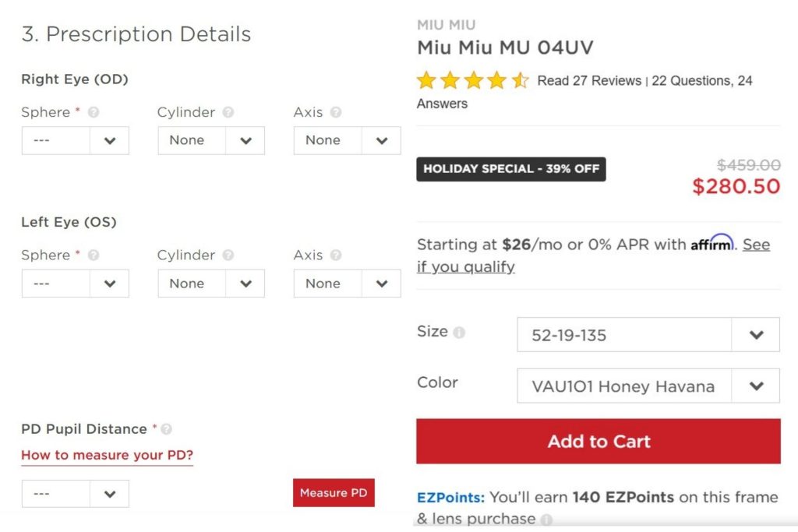Click help icon next to Left Eye Sphere

94,255
